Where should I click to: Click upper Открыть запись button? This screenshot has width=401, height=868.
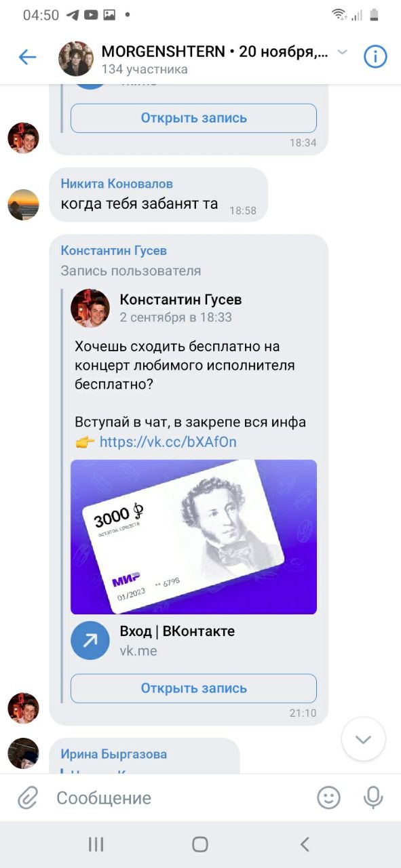click(x=193, y=118)
